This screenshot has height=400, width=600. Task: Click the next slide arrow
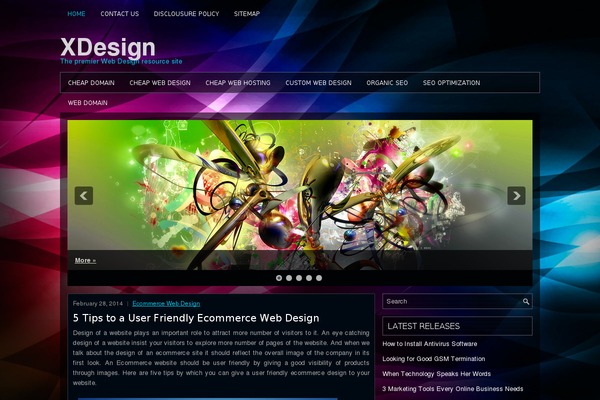coord(516,196)
